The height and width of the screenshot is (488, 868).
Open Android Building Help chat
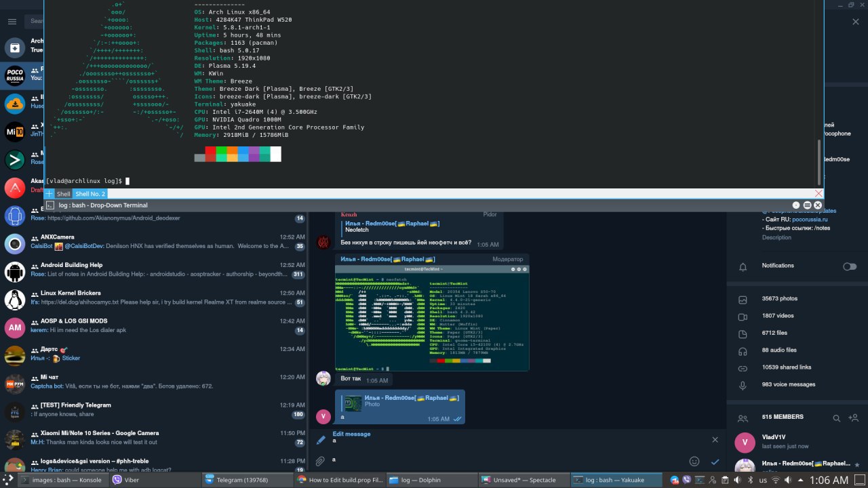[x=155, y=270]
